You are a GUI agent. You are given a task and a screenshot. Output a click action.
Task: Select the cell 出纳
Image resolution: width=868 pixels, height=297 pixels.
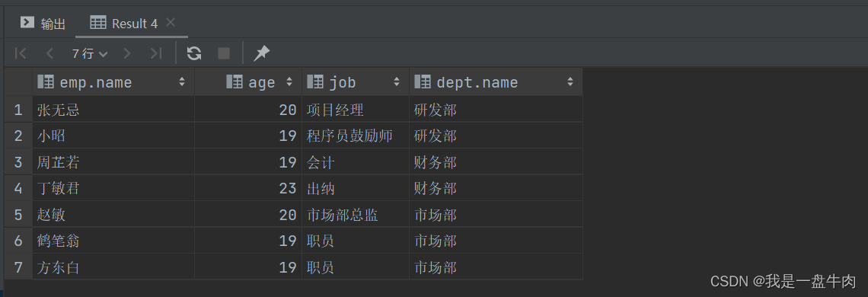[356, 188]
